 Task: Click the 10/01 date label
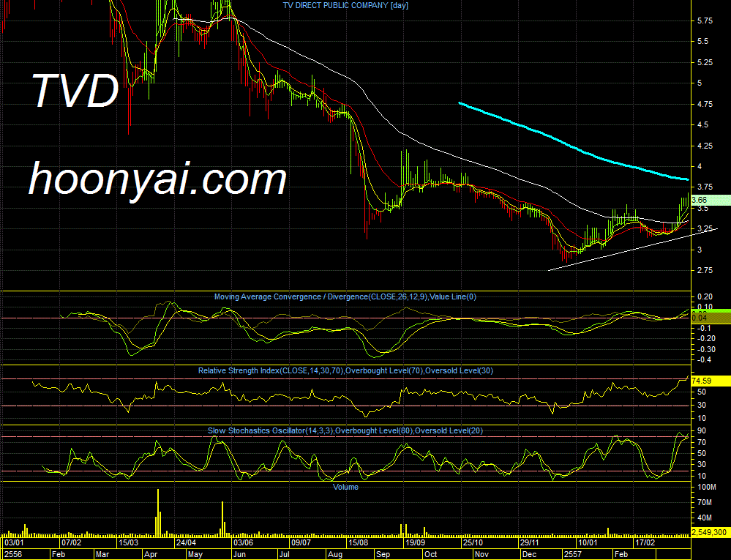588,543
